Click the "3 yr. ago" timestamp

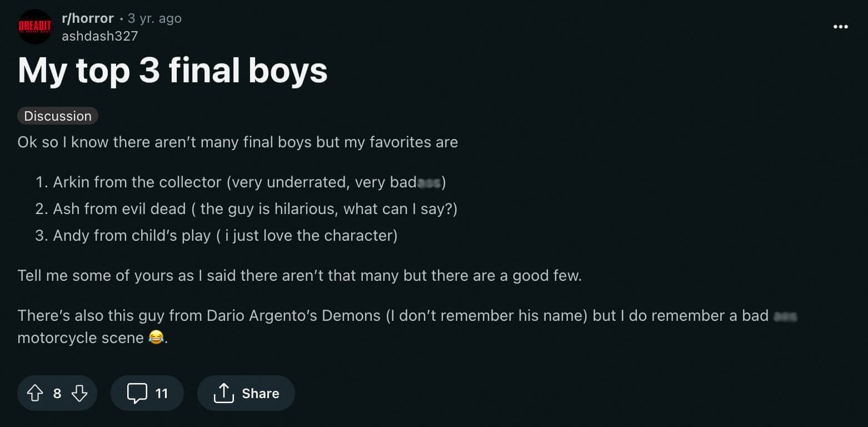(154, 18)
